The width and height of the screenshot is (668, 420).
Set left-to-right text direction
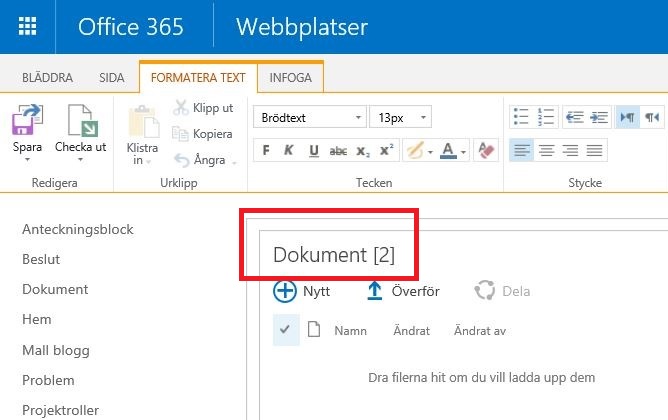(628, 117)
